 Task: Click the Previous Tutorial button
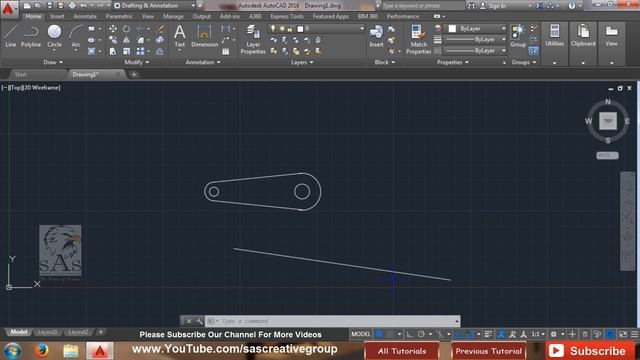point(489,351)
